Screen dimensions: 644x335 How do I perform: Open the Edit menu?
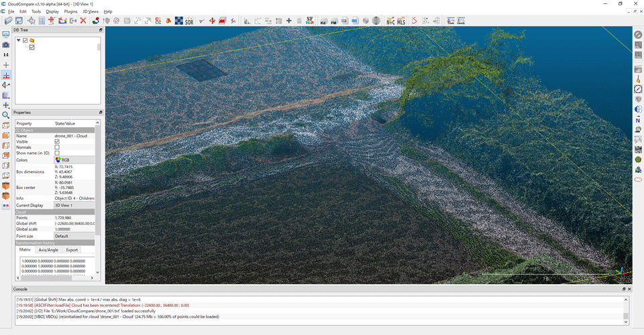(x=23, y=11)
